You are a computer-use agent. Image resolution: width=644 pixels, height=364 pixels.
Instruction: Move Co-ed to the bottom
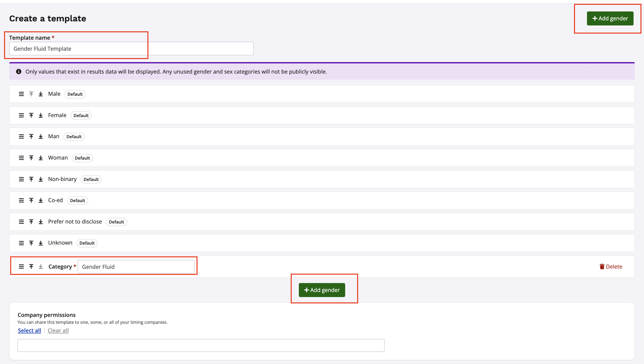(40, 200)
